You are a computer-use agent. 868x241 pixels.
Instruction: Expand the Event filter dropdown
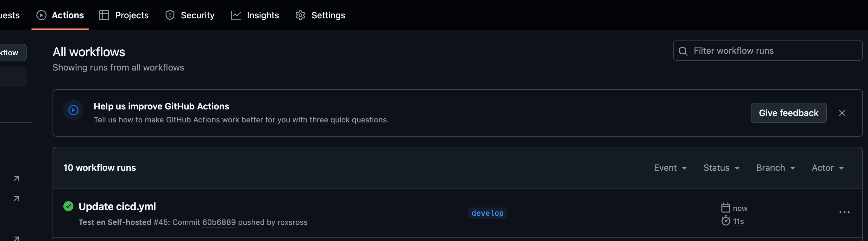tap(670, 168)
